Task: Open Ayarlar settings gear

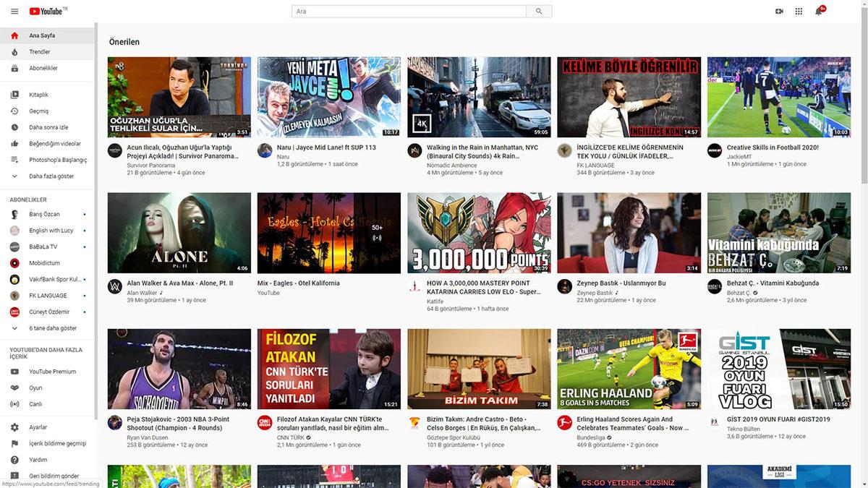Action: tap(38, 427)
